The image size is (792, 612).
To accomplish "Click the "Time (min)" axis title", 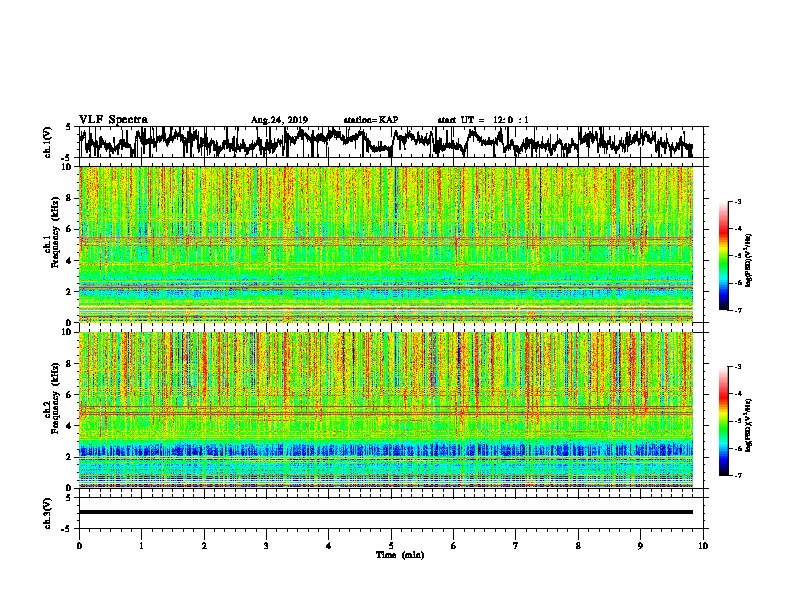I will (400, 555).
